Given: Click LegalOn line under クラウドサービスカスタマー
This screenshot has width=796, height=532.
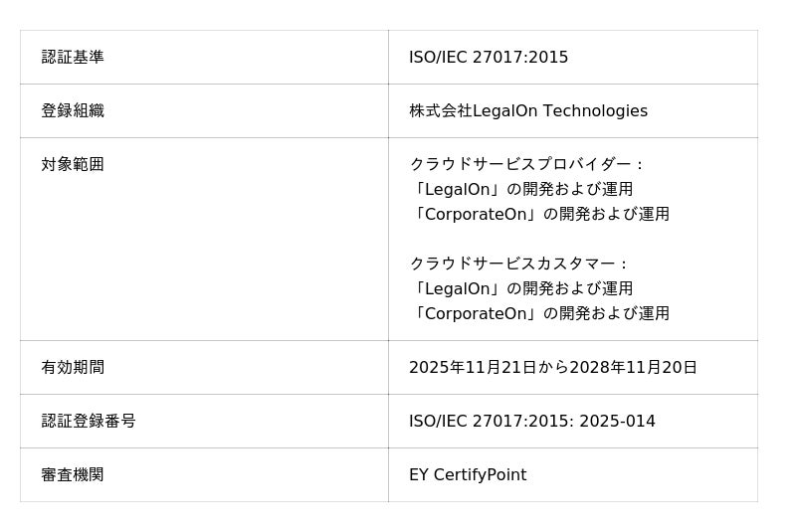Looking at the screenshot, I should pyautogui.click(x=521, y=288).
